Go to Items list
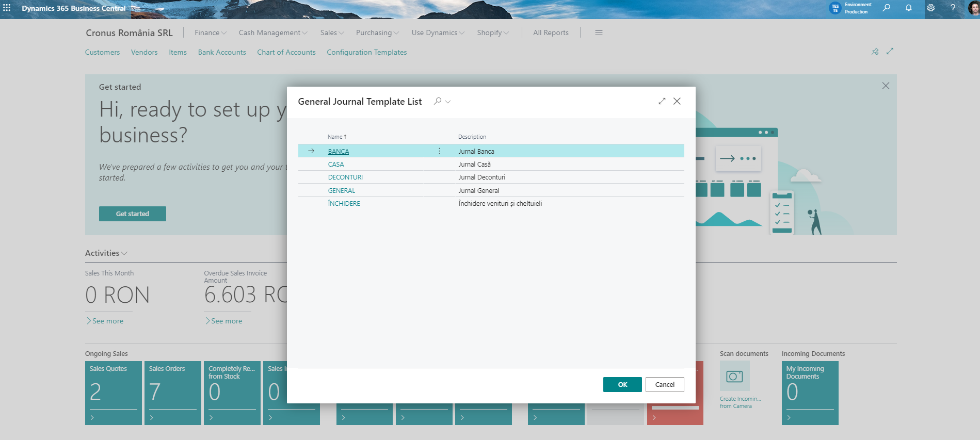980x440 pixels. pyautogui.click(x=178, y=52)
